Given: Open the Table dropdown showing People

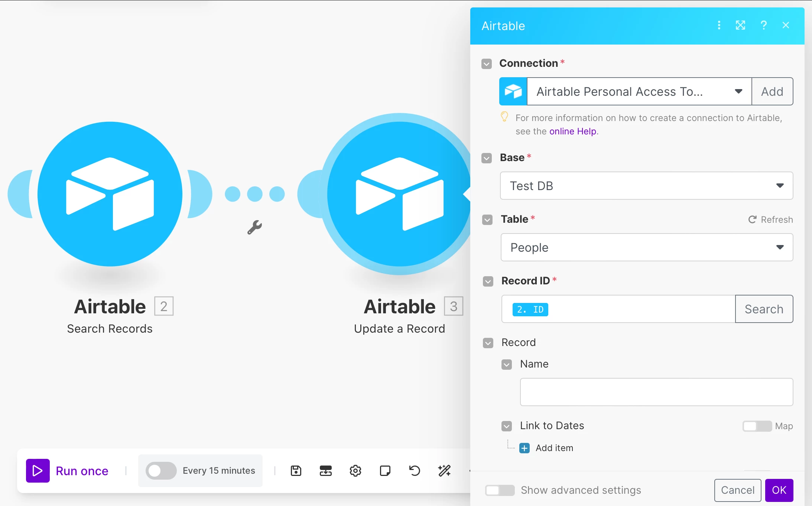Looking at the screenshot, I should coord(647,247).
